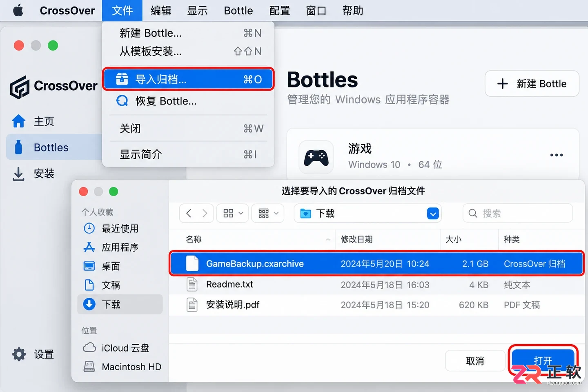
Task: Open 下载 in dialog sidebar
Action: (120, 304)
